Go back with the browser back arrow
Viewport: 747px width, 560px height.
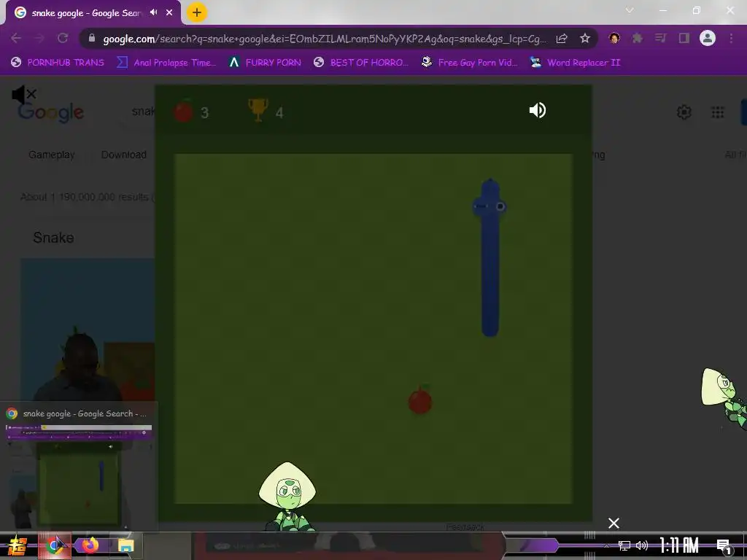pos(16,38)
